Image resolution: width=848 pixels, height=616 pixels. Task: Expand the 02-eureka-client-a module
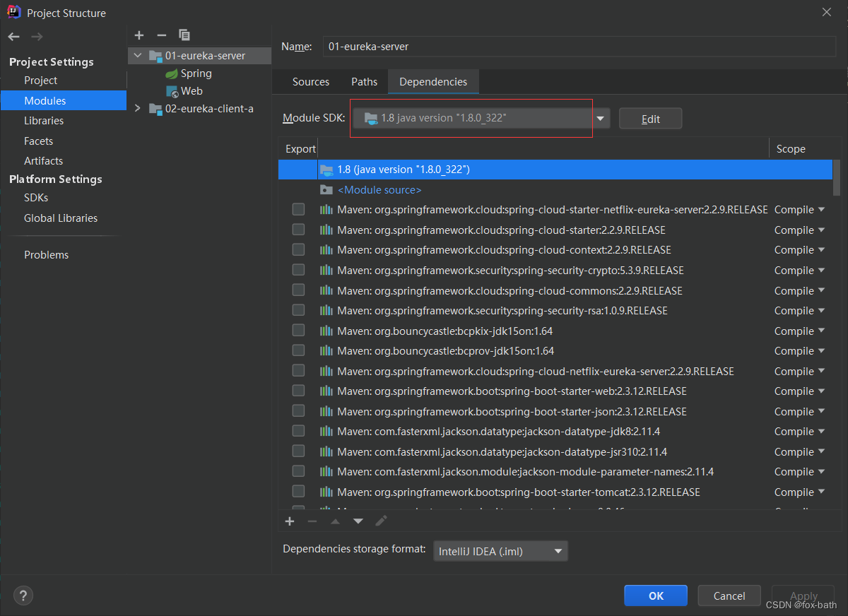coord(137,109)
